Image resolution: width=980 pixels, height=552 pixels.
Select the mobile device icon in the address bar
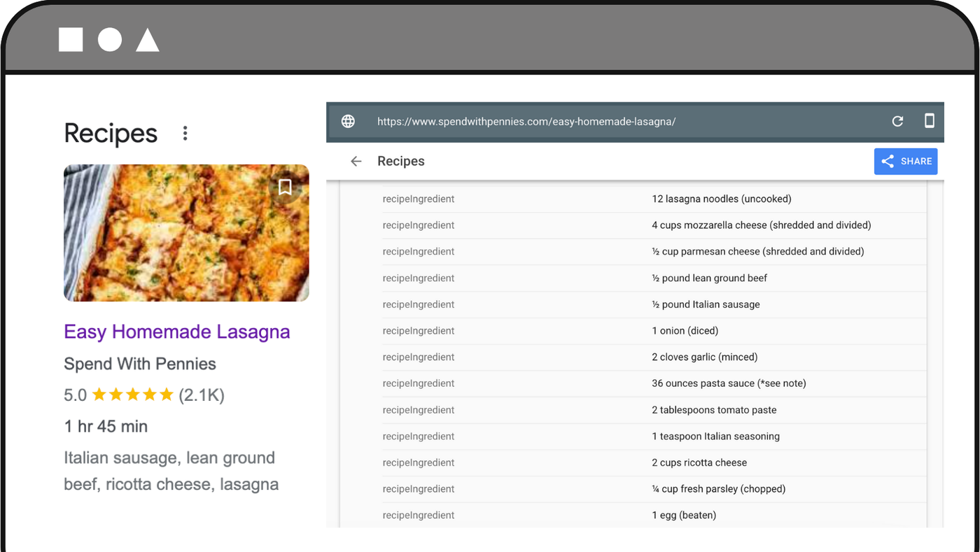(x=930, y=121)
